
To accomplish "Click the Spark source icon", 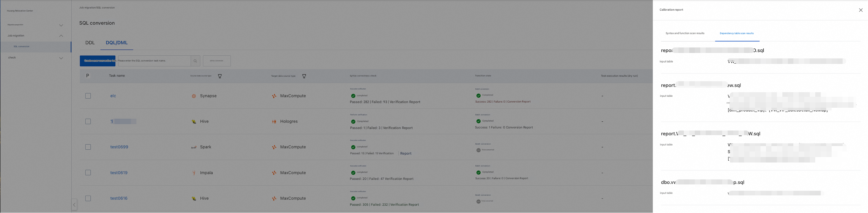I will pyautogui.click(x=194, y=147).
